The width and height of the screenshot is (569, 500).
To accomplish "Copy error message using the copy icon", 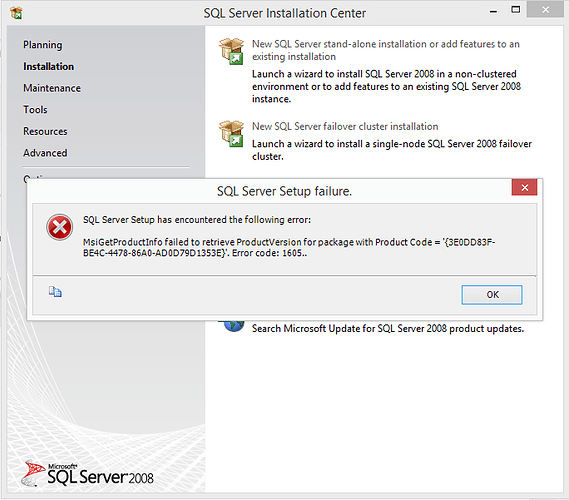I will 55,292.
